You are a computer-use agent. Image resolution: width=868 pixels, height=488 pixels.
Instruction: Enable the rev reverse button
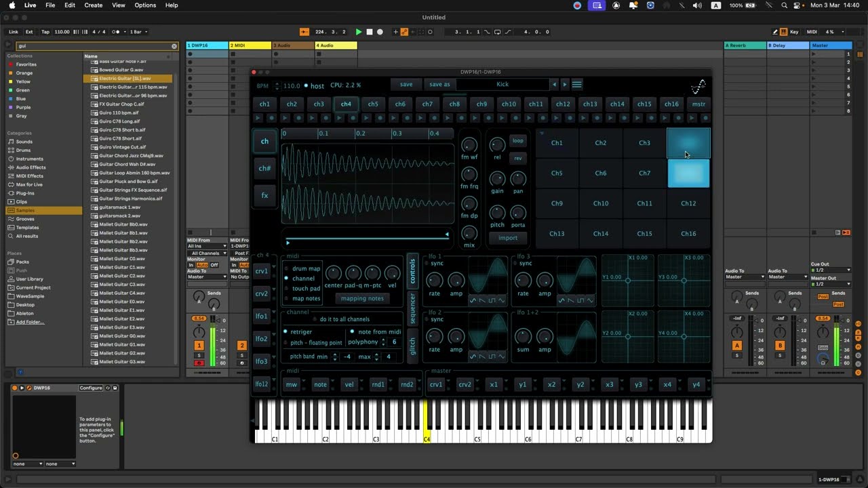pos(518,158)
